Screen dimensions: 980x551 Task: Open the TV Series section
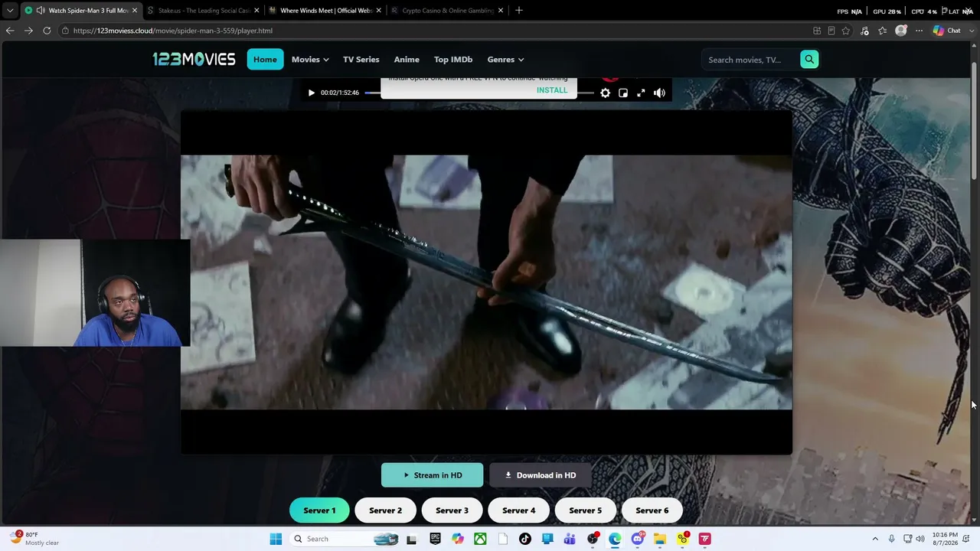coord(361,60)
